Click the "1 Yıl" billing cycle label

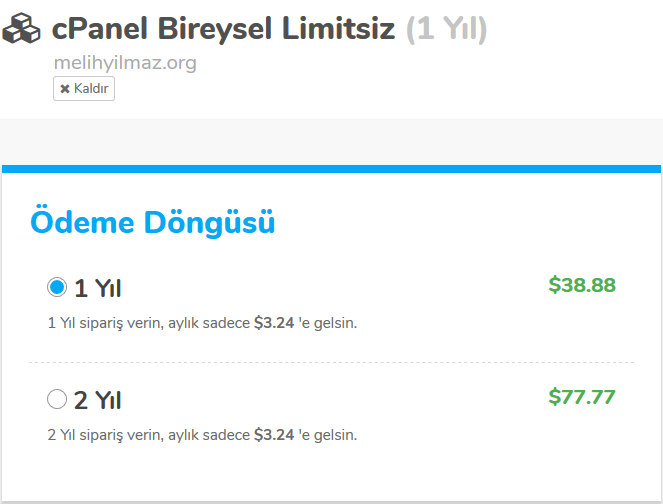pos(98,289)
